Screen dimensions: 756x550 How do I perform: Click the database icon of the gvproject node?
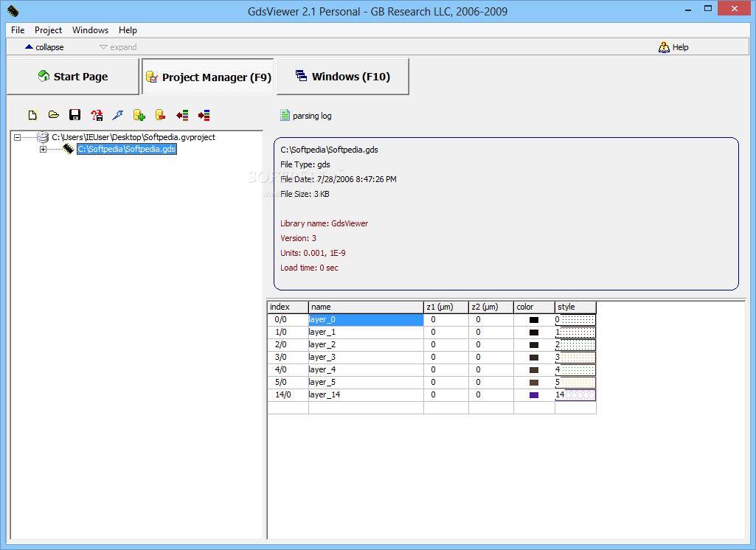point(43,137)
